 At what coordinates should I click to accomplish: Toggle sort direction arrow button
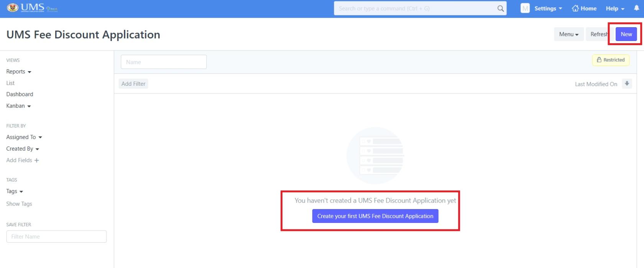coord(627,84)
